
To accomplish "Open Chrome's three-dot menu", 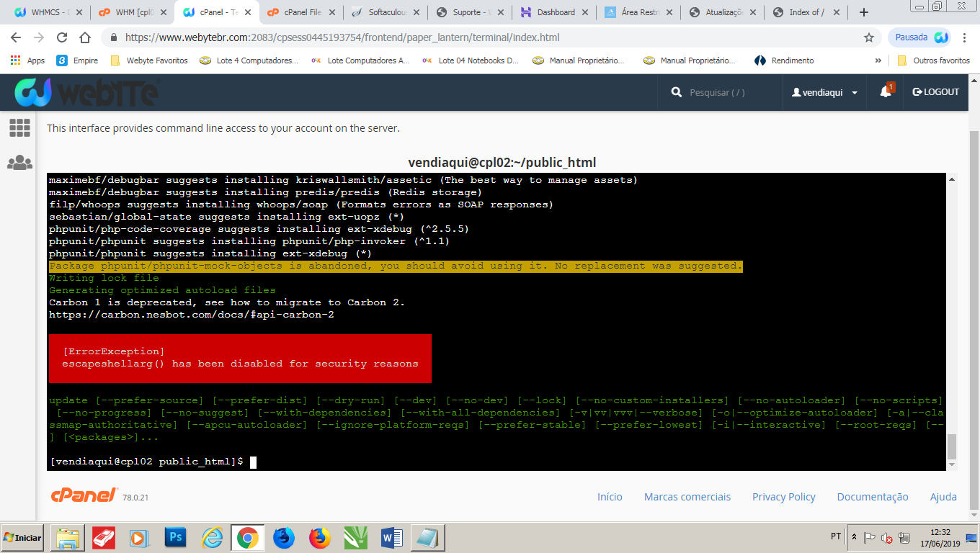I will click(x=965, y=37).
